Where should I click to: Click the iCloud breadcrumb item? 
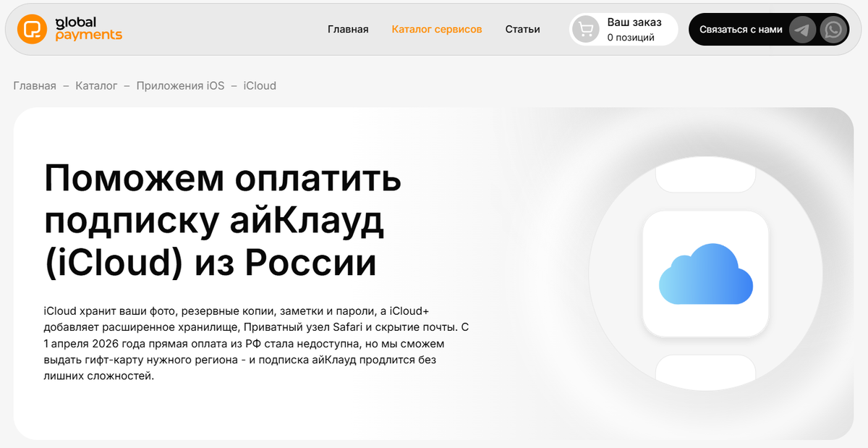click(260, 85)
